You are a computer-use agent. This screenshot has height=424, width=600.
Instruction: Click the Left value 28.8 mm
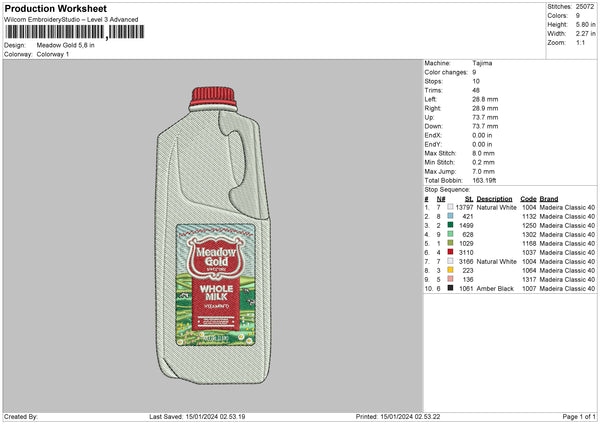(485, 99)
